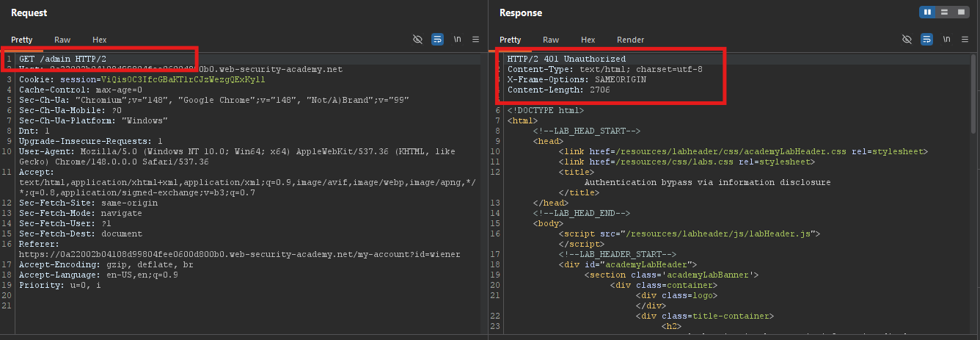This screenshot has height=340, width=980.
Task: Switch Response view to Raw tab
Action: coord(551,40)
